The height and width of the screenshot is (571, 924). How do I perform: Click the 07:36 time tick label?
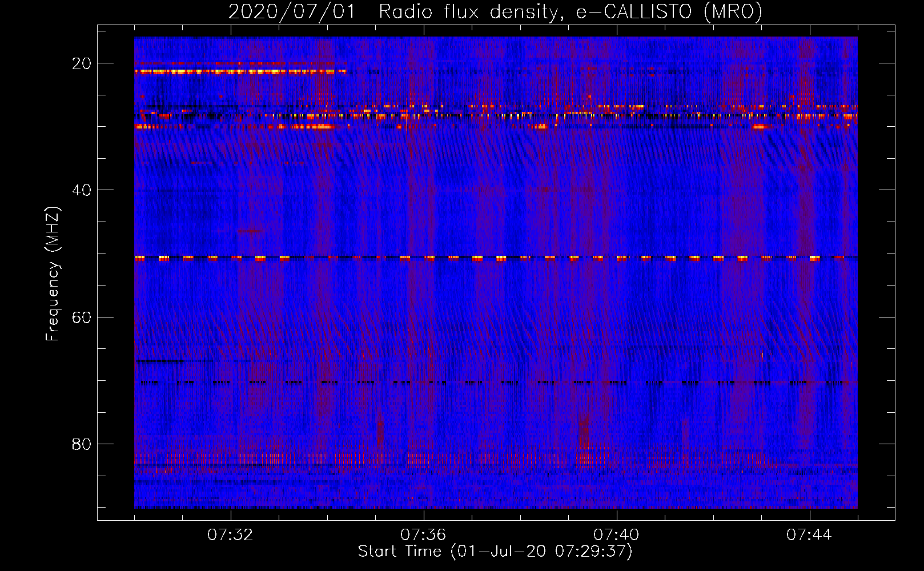(x=423, y=535)
